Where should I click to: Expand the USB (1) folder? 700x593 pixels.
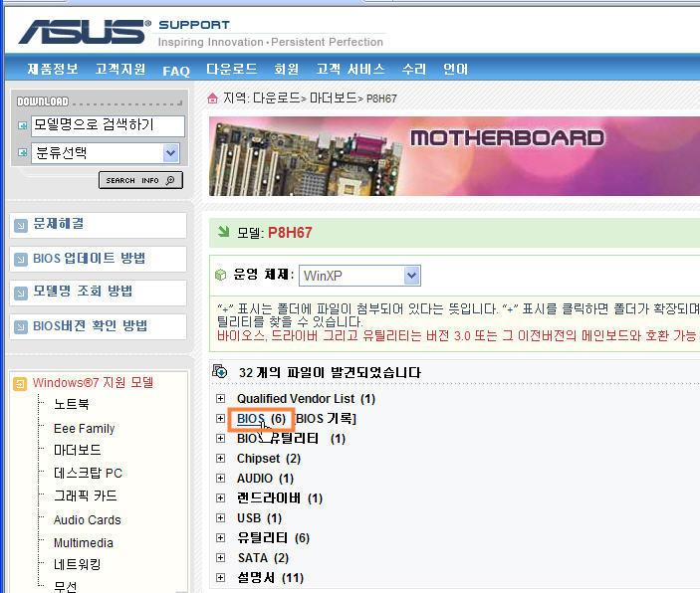(220, 518)
